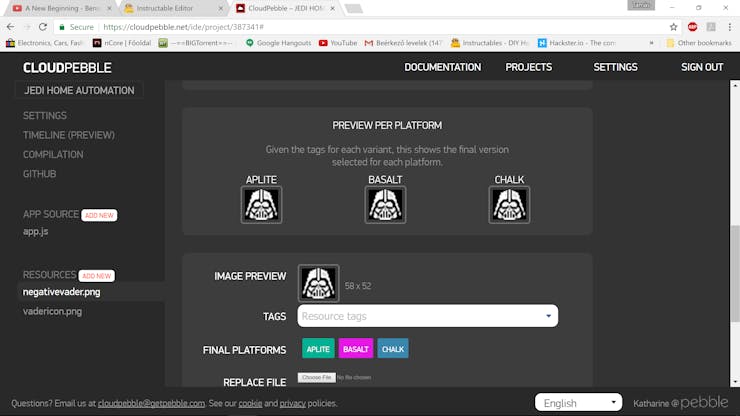740x416 pixels.
Task: Open app.js source file
Action: 35,231
